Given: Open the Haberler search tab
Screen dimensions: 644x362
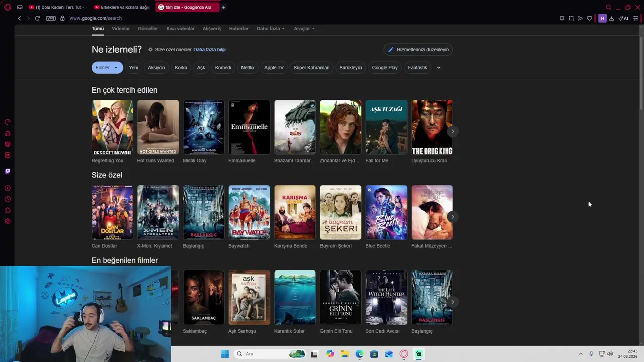Looking at the screenshot, I should click(x=239, y=29).
